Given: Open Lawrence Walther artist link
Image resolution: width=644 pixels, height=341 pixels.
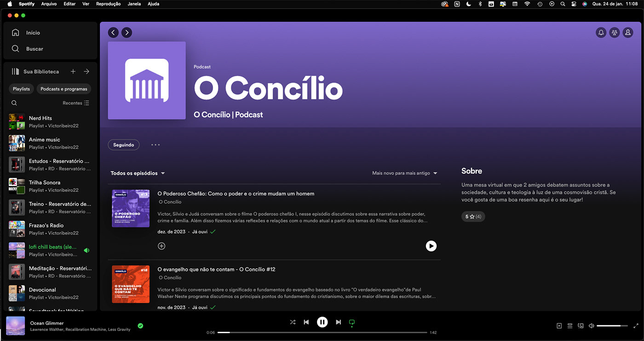Looking at the screenshot, I should click(x=46, y=329).
